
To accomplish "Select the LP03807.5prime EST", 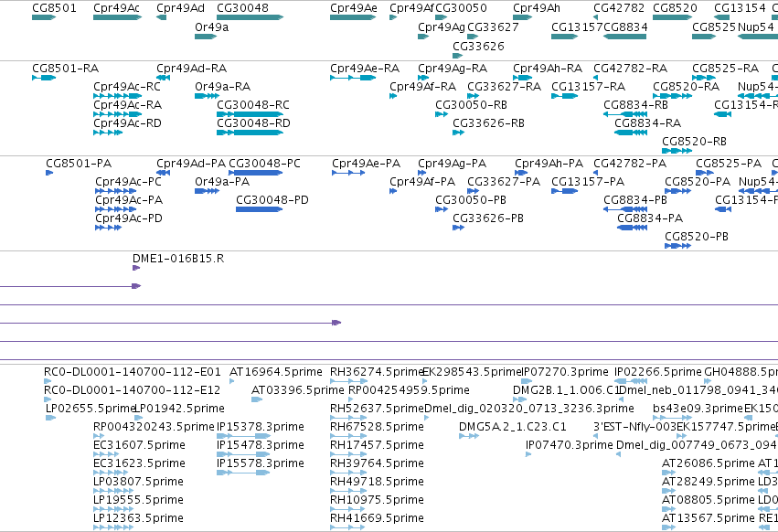I will pyautogui.click(x=113, y=491).
